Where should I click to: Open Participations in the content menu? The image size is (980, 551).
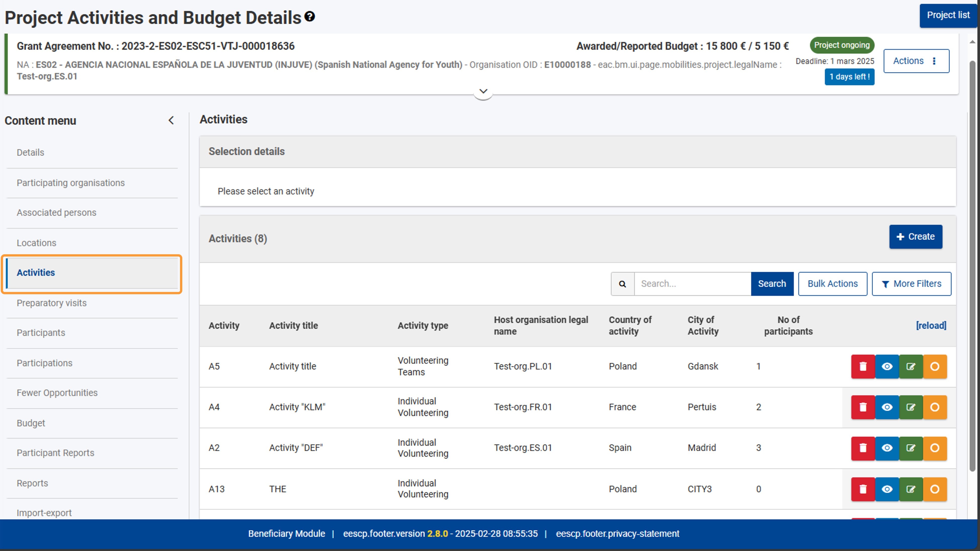(92, 363)
